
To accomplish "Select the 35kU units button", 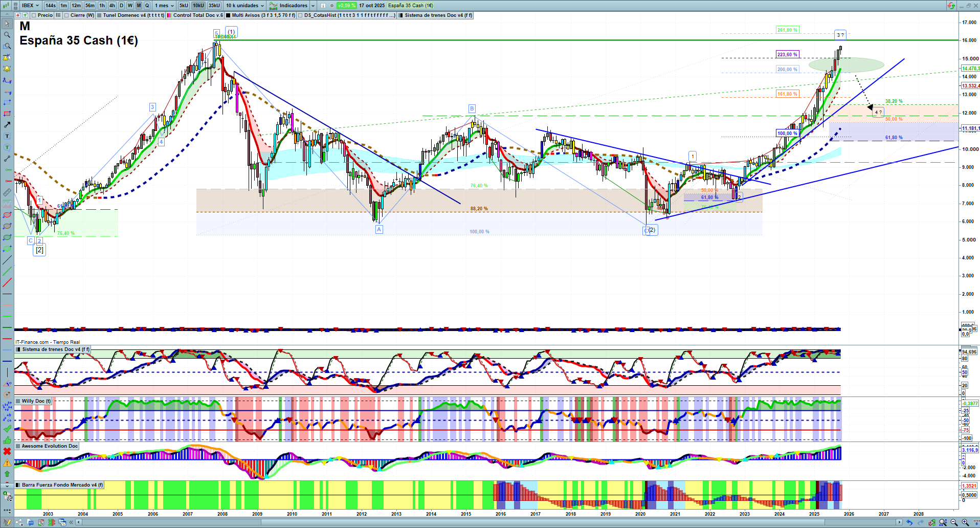I will pyautogui.click(x=214, y=6).
